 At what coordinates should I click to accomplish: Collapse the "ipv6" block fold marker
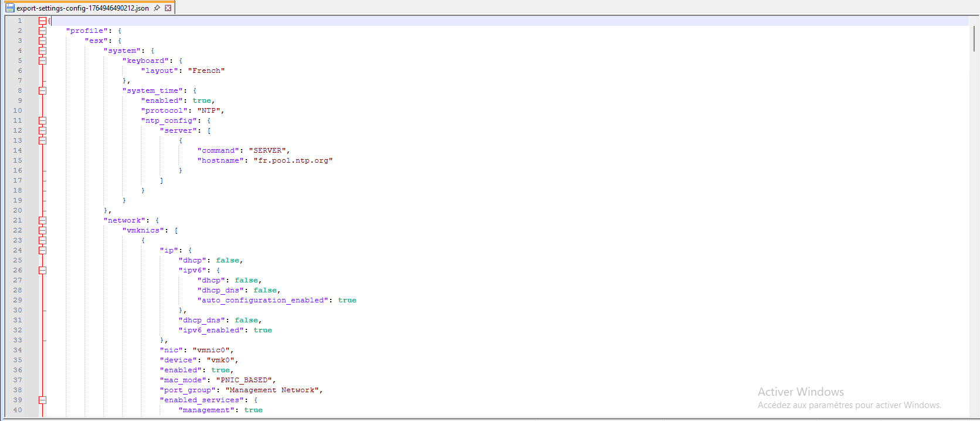tap(42, 270)
